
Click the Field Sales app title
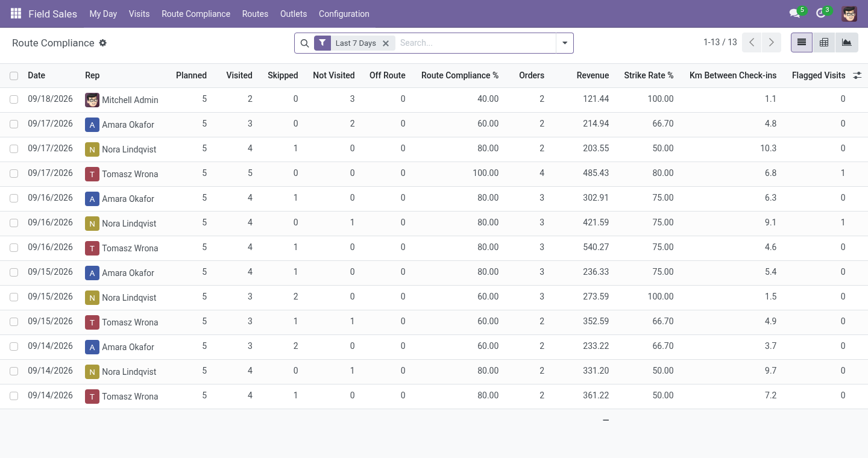tap(52, 14)
